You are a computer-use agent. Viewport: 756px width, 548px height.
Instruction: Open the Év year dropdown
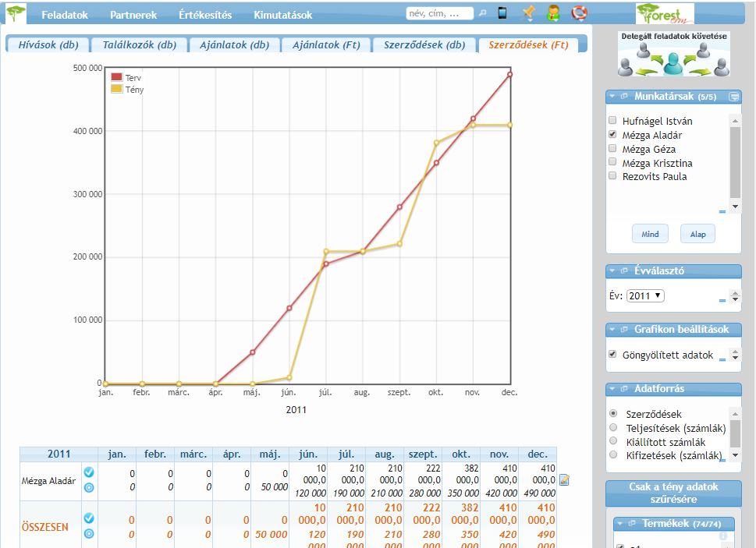coord(646,296)
